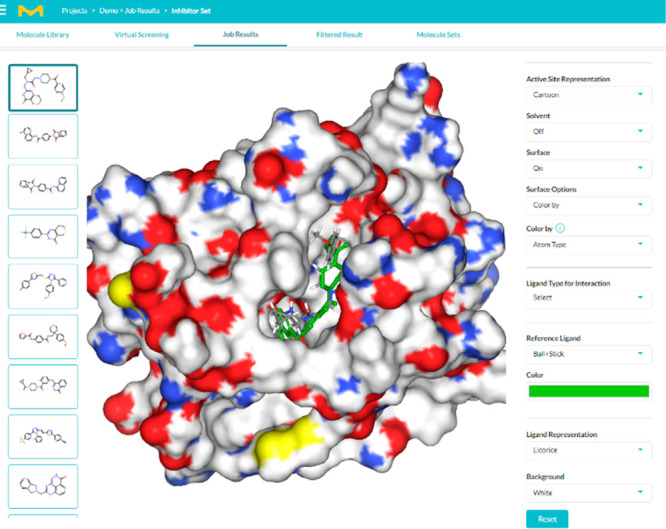666x529 pixels.
Task: Select the fourth molecule thumbnail in list
Action: (42, 237)
